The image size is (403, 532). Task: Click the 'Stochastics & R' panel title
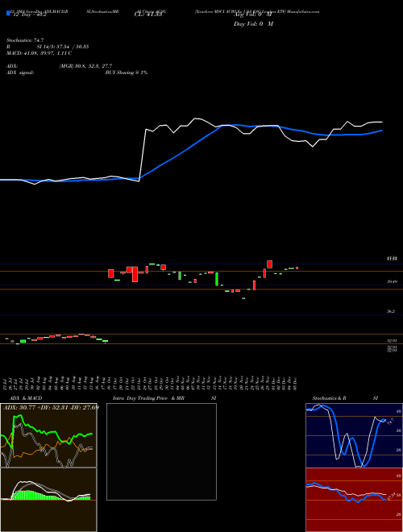click(330, 398)
